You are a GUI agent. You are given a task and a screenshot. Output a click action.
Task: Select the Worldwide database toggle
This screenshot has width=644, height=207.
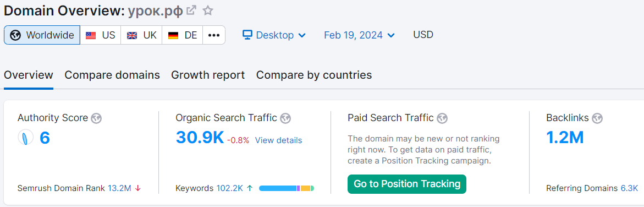[x=42, y=35]
